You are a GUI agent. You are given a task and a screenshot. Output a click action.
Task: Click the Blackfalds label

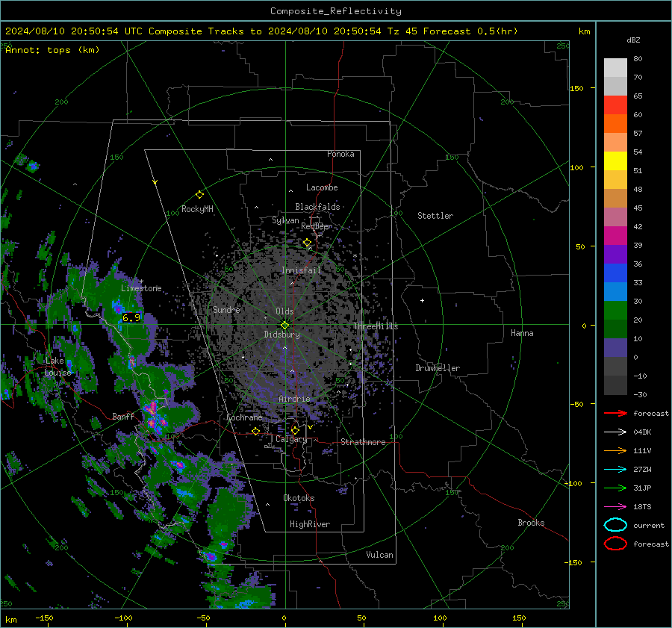click(317, 207)
